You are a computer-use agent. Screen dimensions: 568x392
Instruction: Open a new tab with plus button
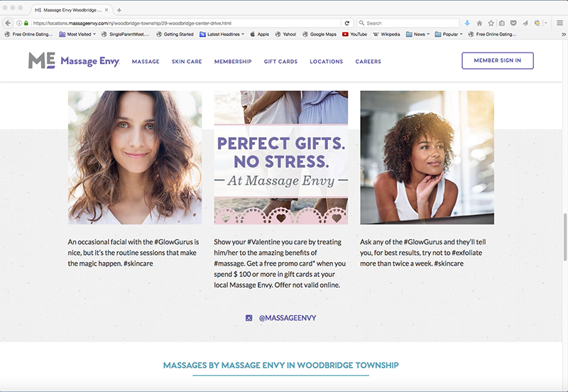click(119, 10)
